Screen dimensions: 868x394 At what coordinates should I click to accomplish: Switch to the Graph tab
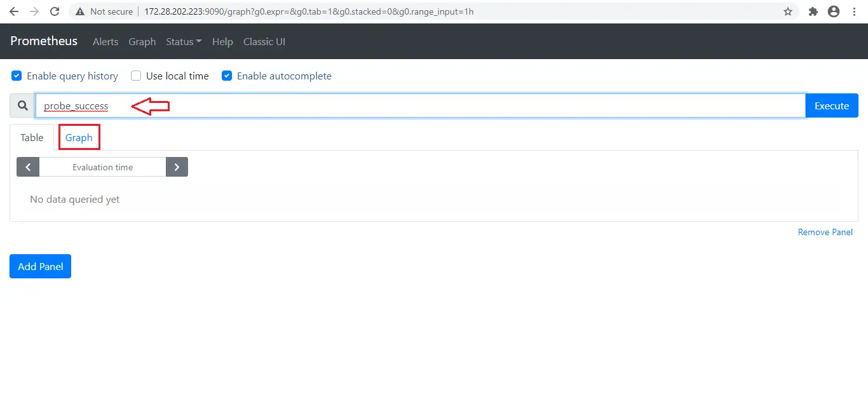pyautogui.click(x=79, y=137)
